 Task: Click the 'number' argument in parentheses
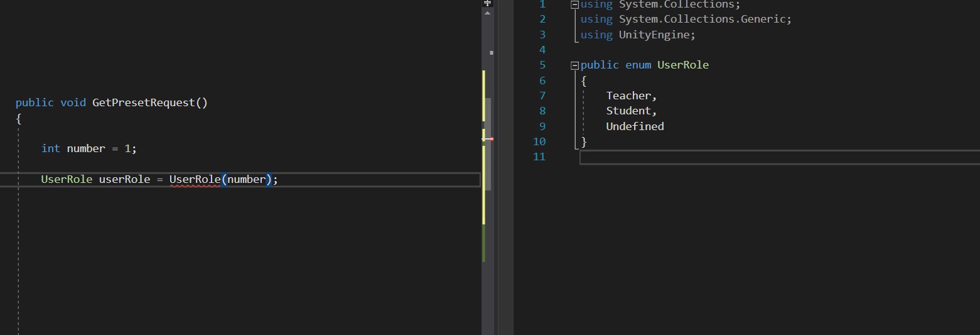coord(246,180)
